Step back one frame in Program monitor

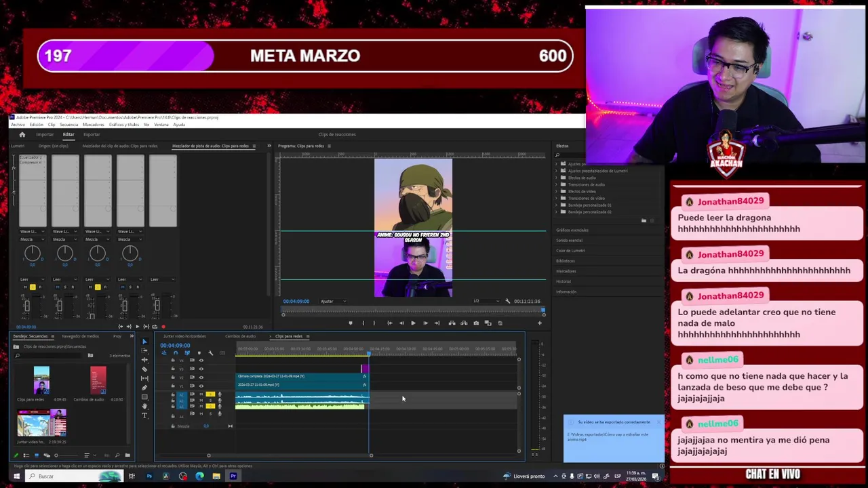[x=401, y=323]
